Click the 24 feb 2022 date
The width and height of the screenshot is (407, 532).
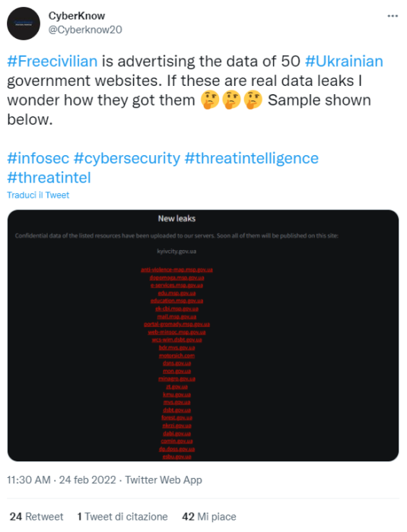[x=87, y=480]
